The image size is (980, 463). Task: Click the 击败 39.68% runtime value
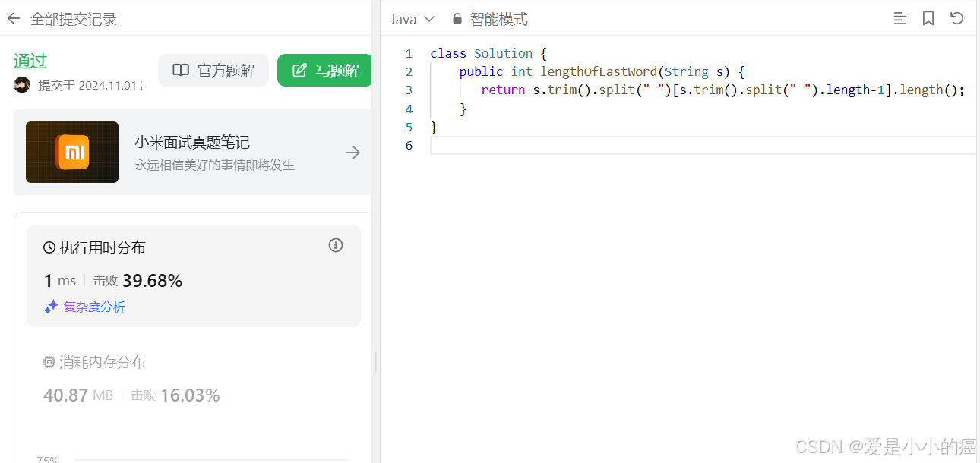[138, 281]
